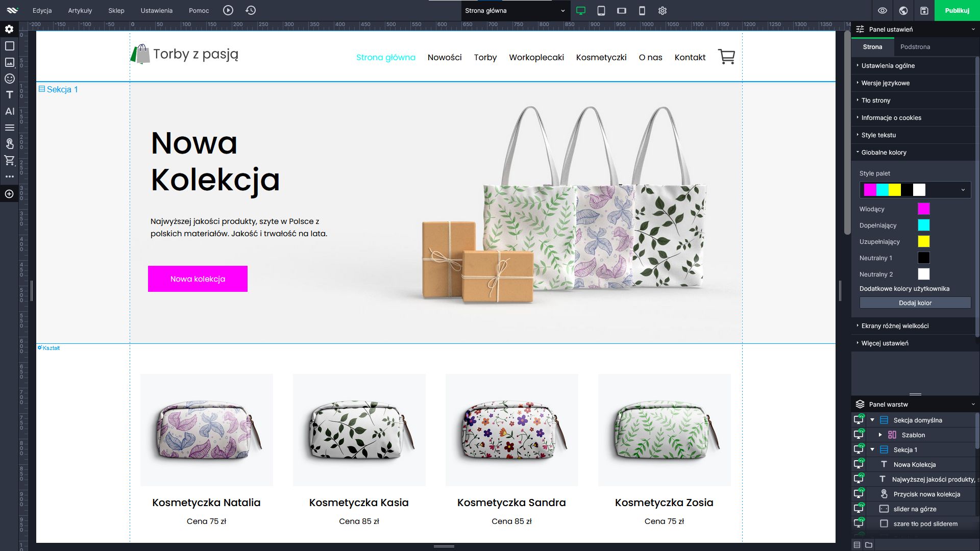Image resolution: width=980 pixels, height=551 pixels.
Task: Click the save disk icon
Action: pyautogui.click(x=924, y=11)
